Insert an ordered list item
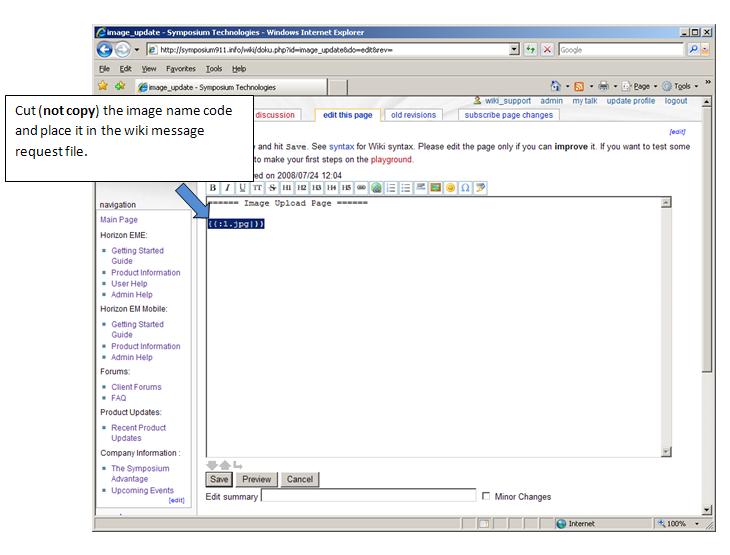The width and height of the screenshot is (730, 555). tap(391, 187)
